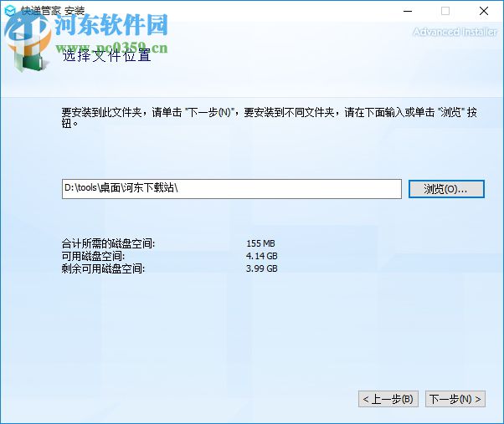Click the 浏览(O)... browse button
The width and height of the screenshot is (504, 424).
tap(446, 189)
